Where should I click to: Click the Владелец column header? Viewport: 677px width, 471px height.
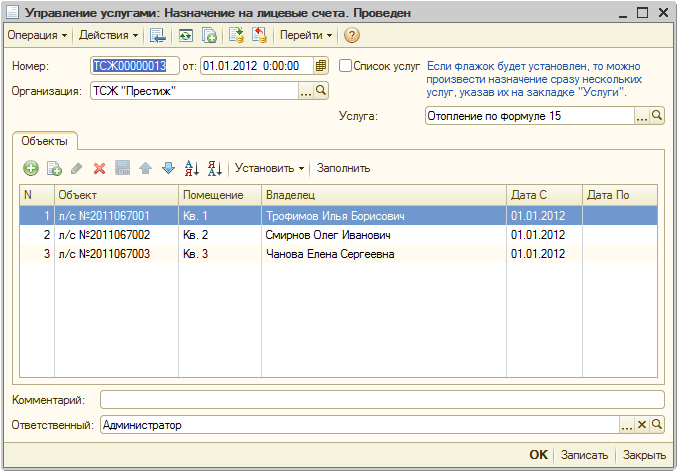tap(384, 195)
